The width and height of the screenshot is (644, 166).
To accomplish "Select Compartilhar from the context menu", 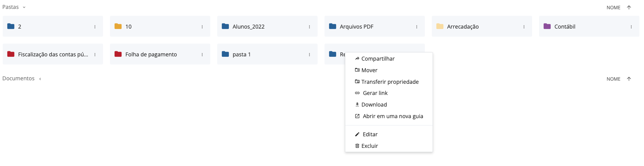I will pyautogui.click(x=378, y=59).
